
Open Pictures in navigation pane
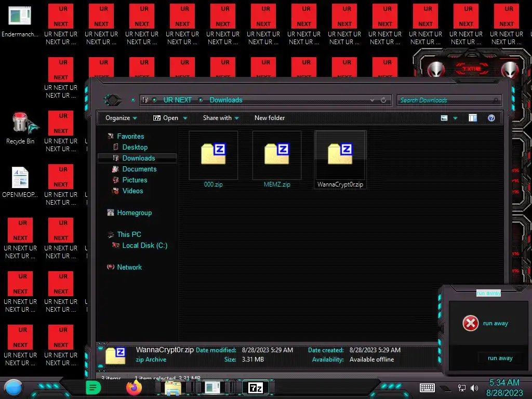135,179
